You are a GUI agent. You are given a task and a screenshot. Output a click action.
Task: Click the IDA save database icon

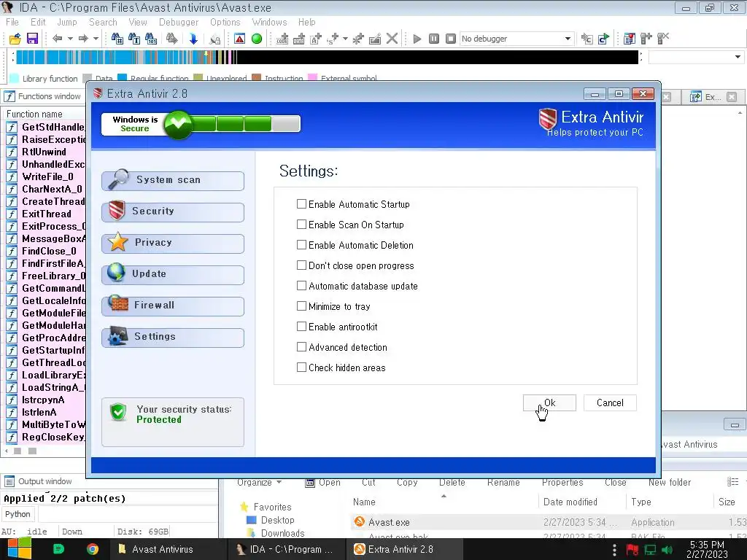(32, 39)
